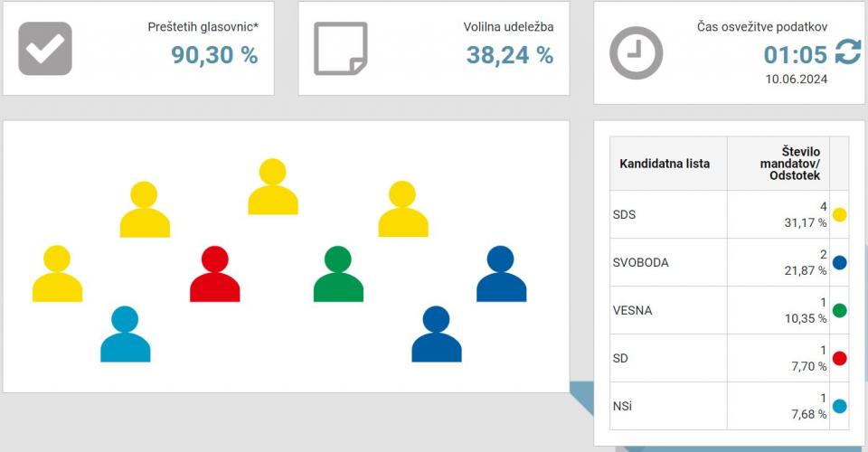Click the "Kandidatna lista" column header

tap(665, 164)
